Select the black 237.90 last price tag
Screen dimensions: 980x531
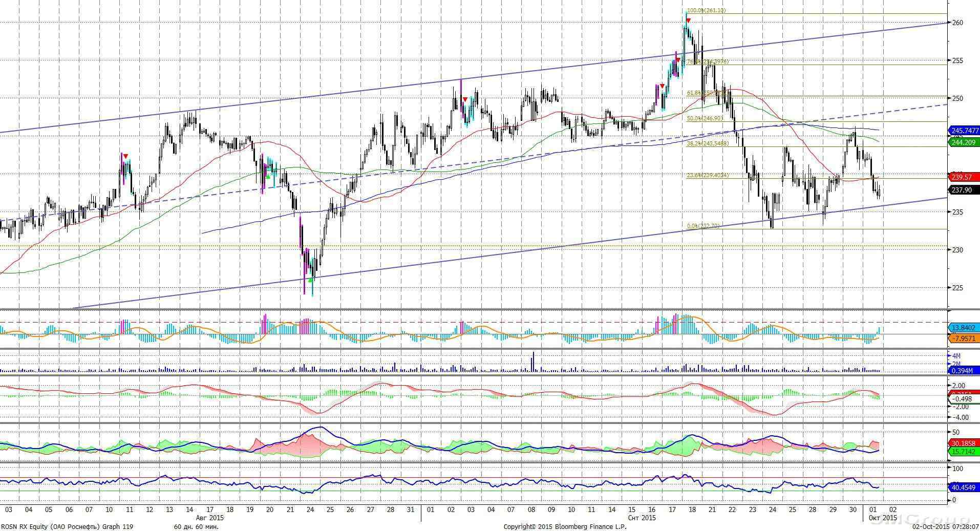(x=964, y=190)
